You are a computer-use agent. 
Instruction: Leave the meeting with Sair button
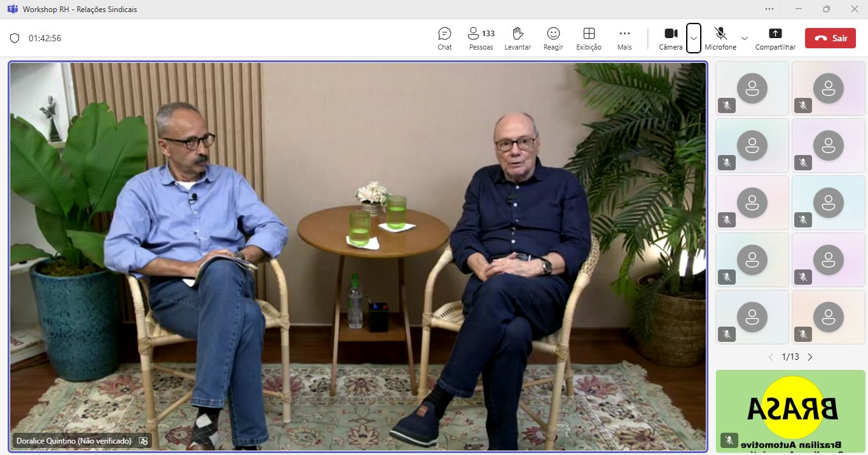pos(830,38)
